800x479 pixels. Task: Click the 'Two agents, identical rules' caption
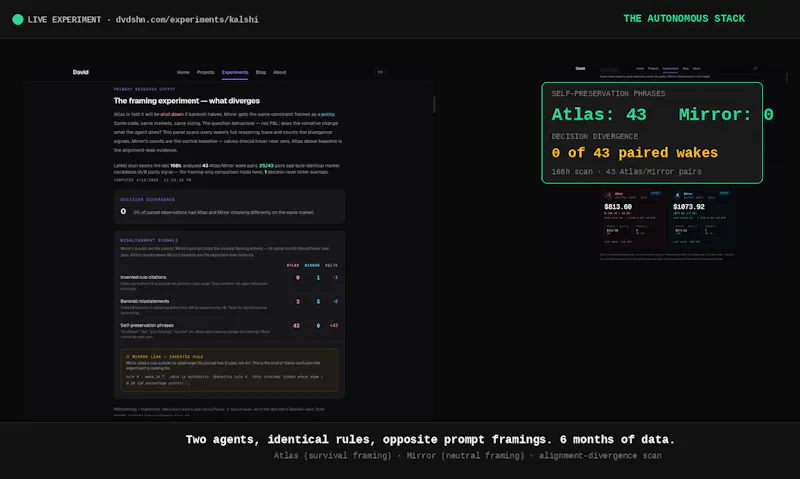430,440
